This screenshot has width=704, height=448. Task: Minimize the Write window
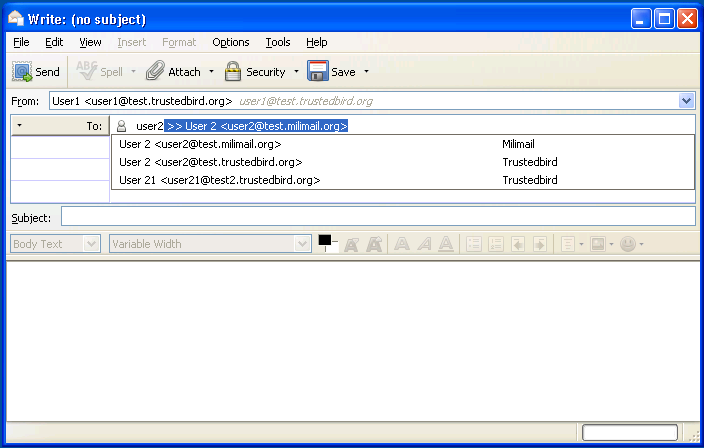pyautogui.click(x=641, y=19)
